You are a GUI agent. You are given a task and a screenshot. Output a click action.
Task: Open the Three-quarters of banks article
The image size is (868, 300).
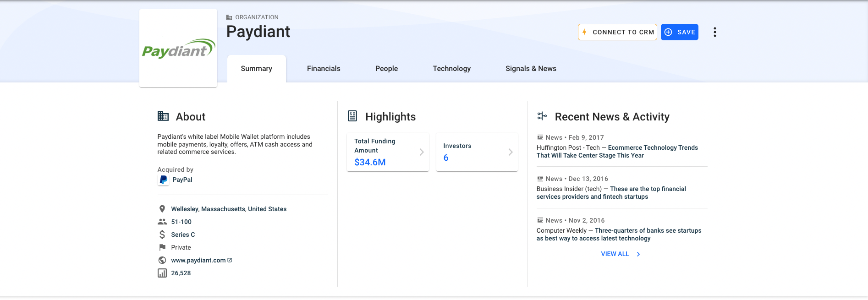pyautogui.click(x=619, y=235)
